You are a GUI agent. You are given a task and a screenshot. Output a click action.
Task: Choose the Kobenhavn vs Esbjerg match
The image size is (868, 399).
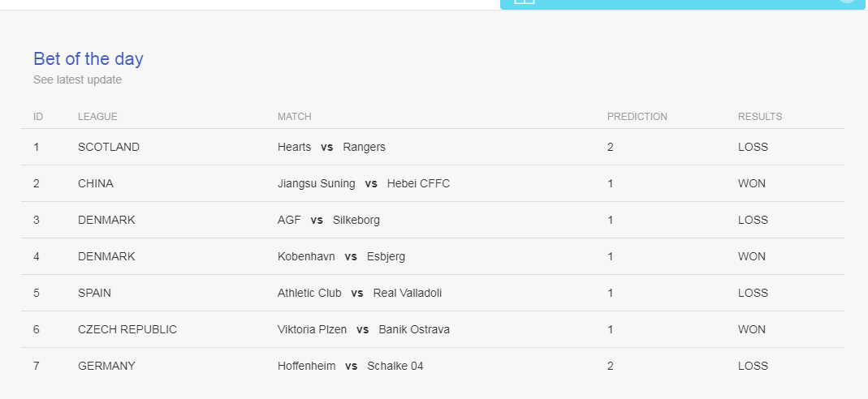[x=341, y=256]
